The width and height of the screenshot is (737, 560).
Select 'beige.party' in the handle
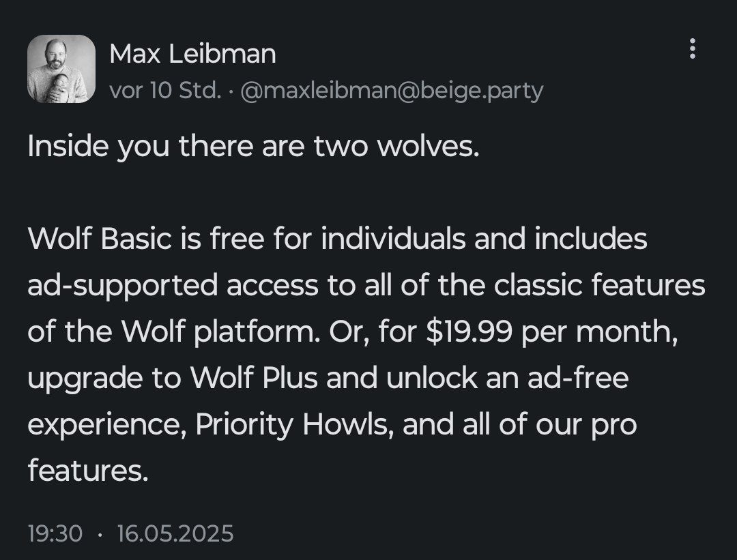point(482,91)
